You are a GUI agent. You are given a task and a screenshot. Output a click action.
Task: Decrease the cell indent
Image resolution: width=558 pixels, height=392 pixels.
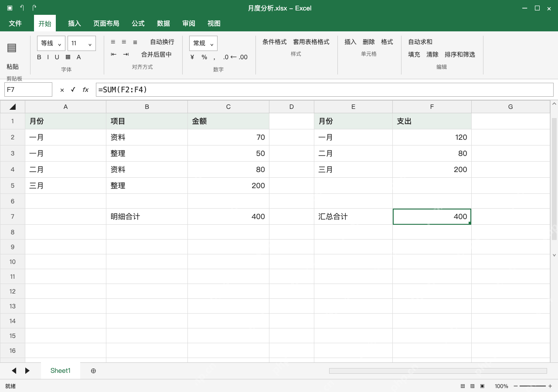tap(114, 54)
